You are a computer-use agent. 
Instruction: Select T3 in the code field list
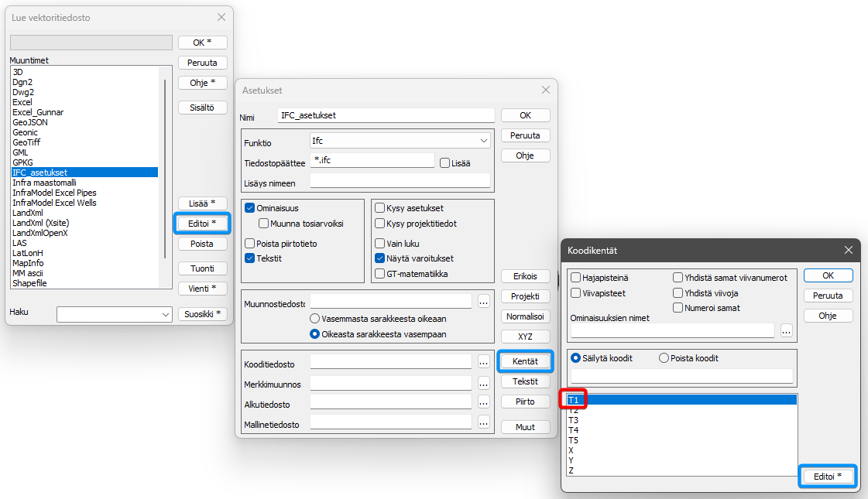click(574, 420)
